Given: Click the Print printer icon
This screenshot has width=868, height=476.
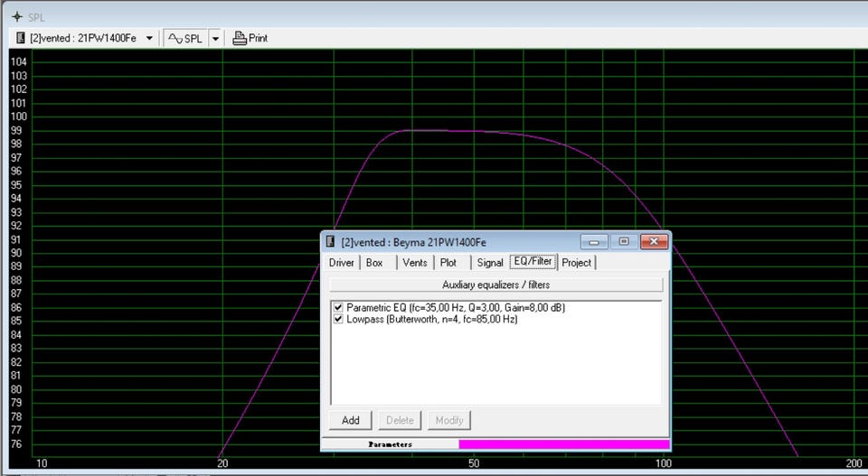Looking at the screenshot, I should (240, 38).
